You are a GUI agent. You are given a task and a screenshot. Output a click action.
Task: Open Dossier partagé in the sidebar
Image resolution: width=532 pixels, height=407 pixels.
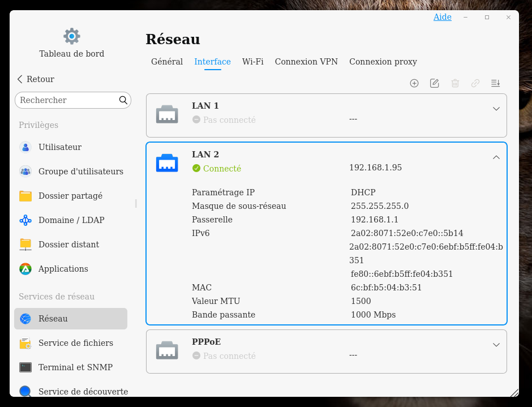70,196
